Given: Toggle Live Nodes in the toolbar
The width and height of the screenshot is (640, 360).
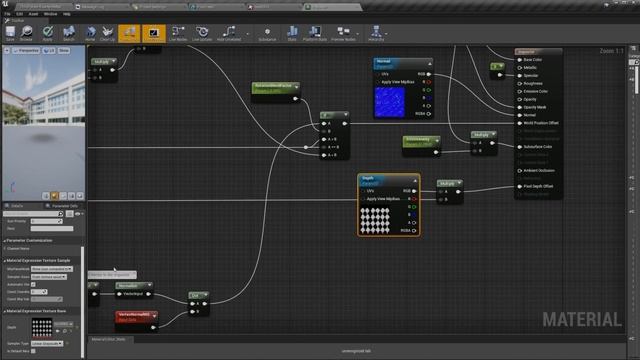Looking at the screenshot, I should tap(178, 33).
